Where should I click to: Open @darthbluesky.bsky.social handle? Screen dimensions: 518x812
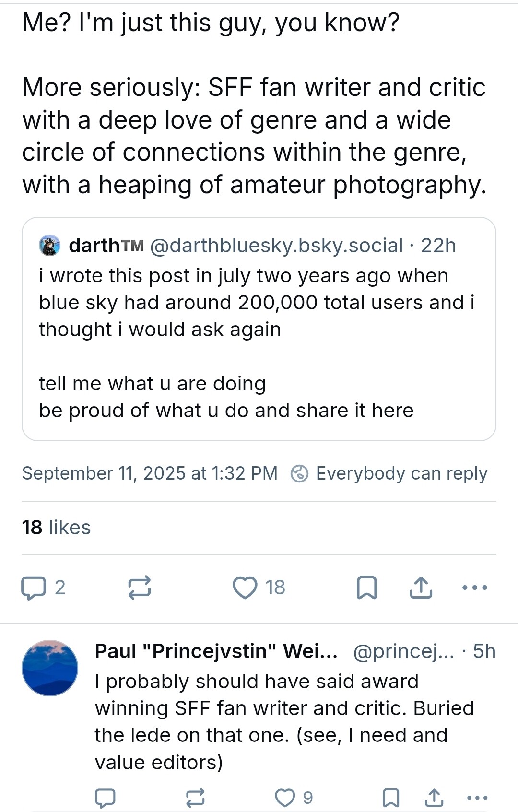(276, 246)
